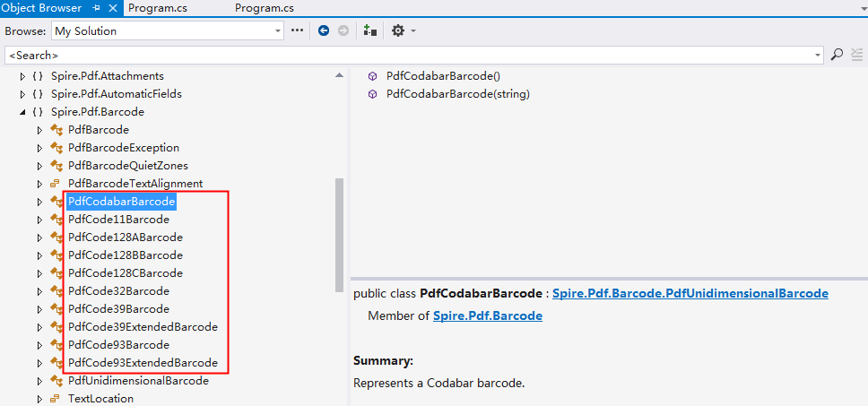Screen dimensions: 868x406
Task: Click the tree pane scroll up arrow
Action: [339, 76]
